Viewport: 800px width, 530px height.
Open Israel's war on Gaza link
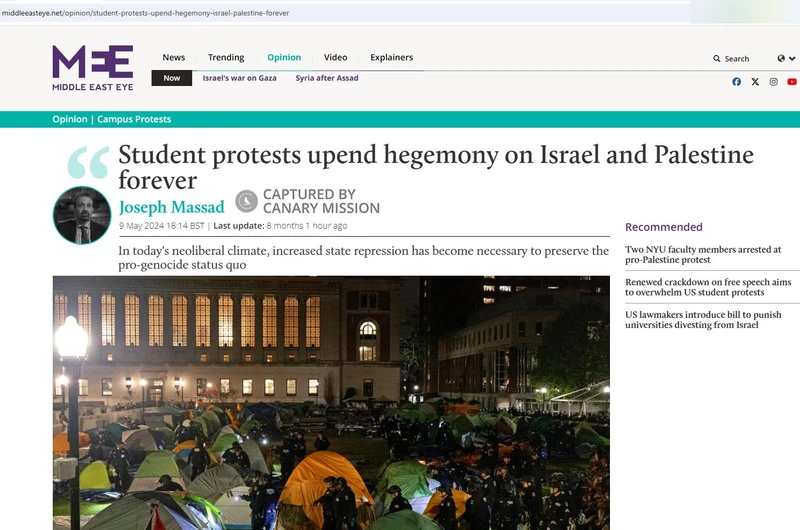click(239, 78)
